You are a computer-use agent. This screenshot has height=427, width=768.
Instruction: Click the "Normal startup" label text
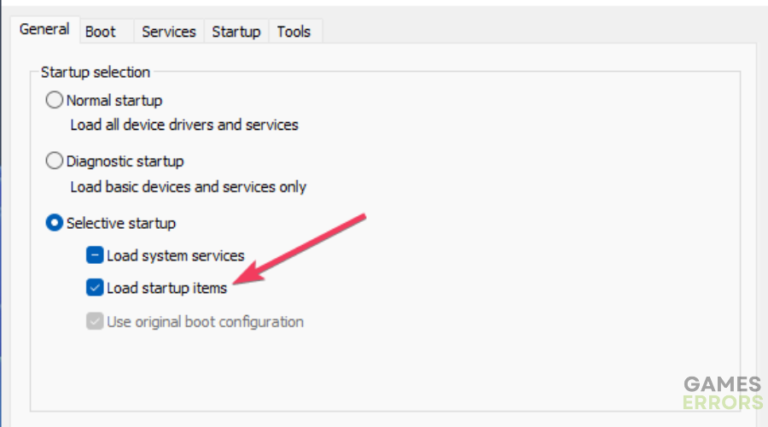(x=114, y=101)
